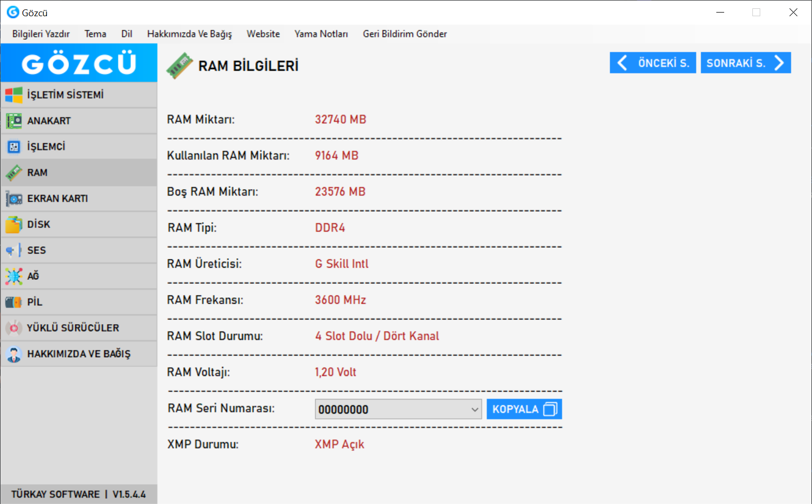Click Geri Bildirim Gönder in the menu bar
The image size is (812, 504).
coord(405,34)
